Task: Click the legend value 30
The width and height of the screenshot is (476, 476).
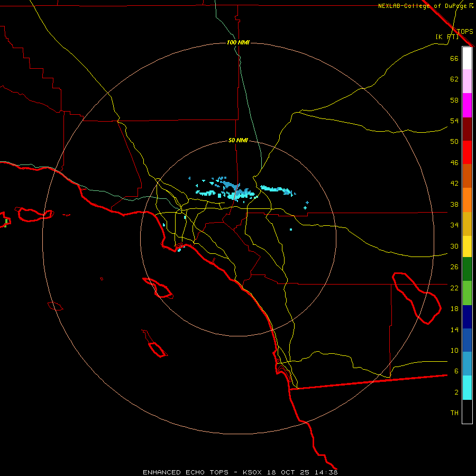Action: point(454,246)
